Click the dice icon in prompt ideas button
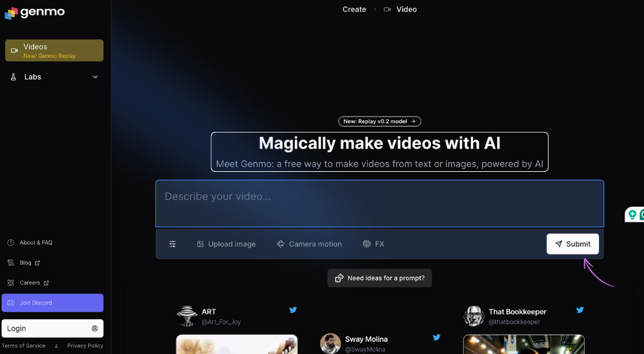The image size is (644, 354). point(339,278)
